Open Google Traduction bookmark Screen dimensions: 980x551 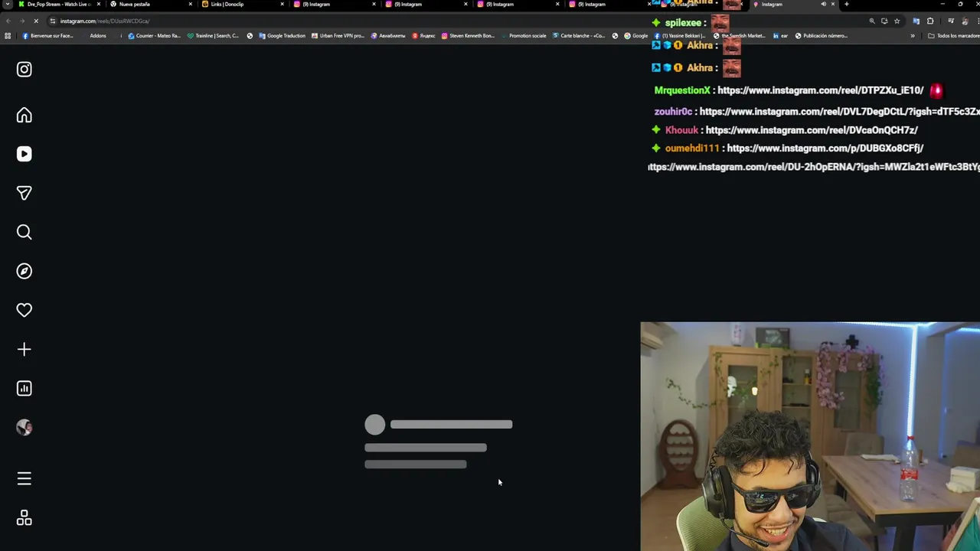point(282,35)
